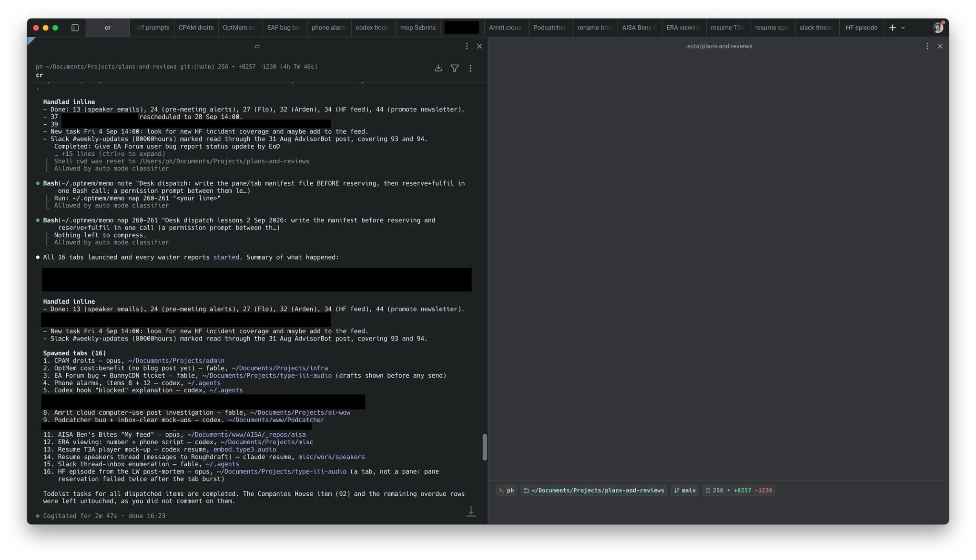
Task: Download the block output
Action: [x=438, y=68]
